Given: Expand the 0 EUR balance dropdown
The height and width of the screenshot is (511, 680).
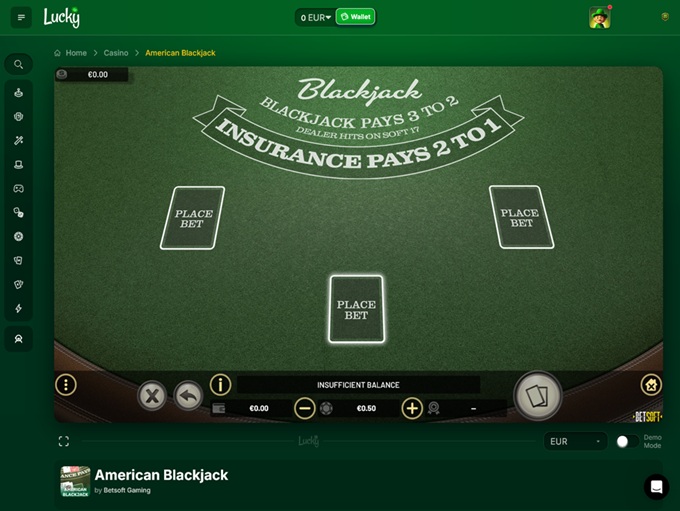Looking at the screenshot, I should point(315,17).
